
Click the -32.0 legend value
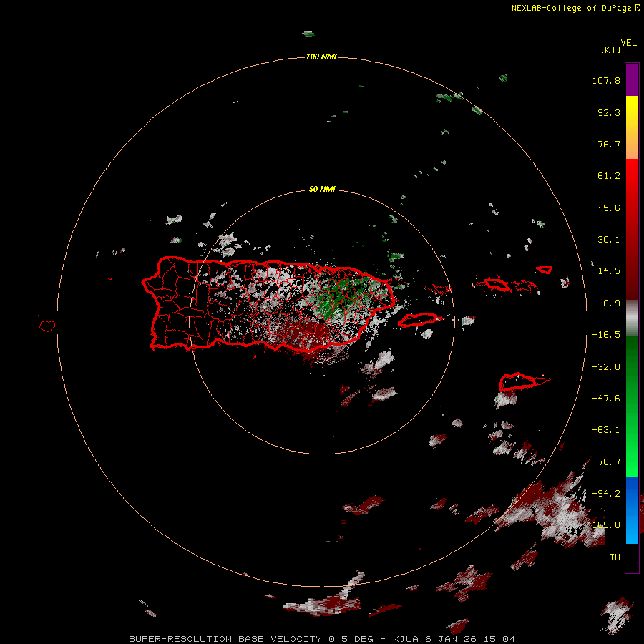(606, 367)
